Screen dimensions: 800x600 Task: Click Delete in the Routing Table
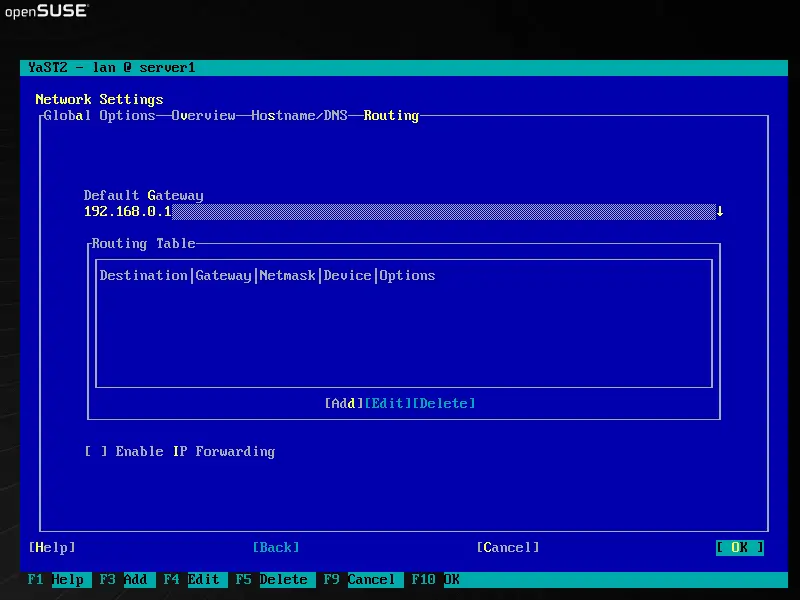pos(444,404)
